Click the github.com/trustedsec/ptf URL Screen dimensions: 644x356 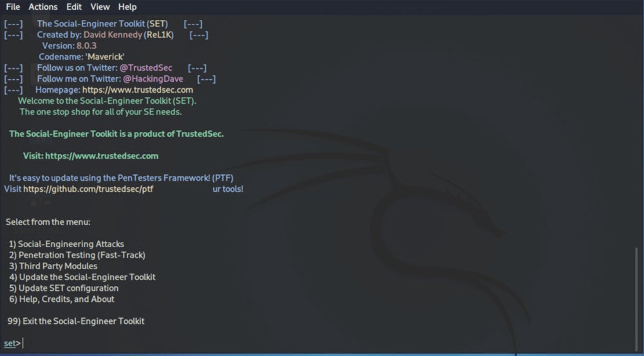point(88,189)
